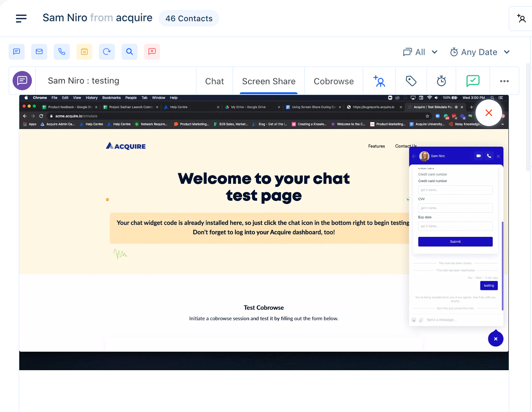This screenshot has width=532, height=412.
Task: Click the refresh circular arrow icon
Action: click(107, 51)
